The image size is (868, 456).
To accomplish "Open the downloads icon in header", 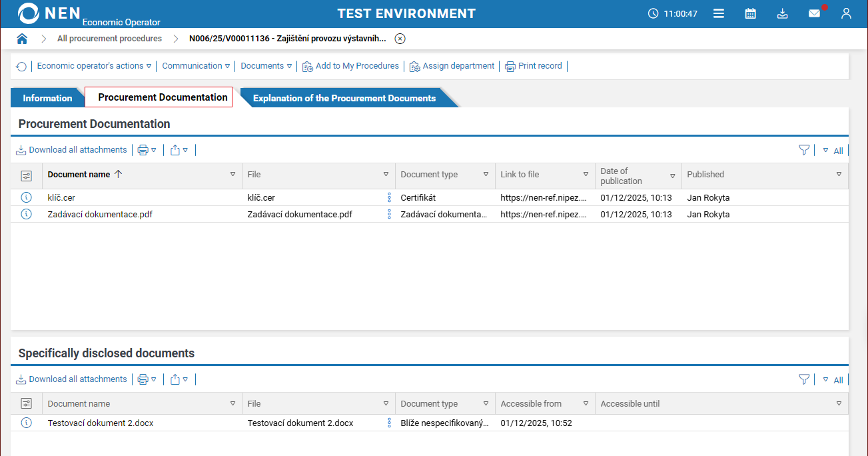I will coord(783,13).
